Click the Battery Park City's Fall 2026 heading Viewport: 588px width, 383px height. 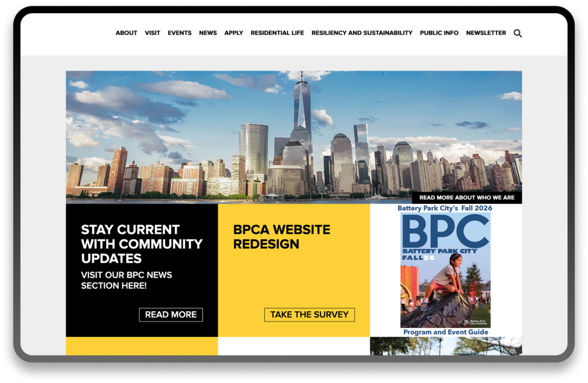[x=445, y=208]
